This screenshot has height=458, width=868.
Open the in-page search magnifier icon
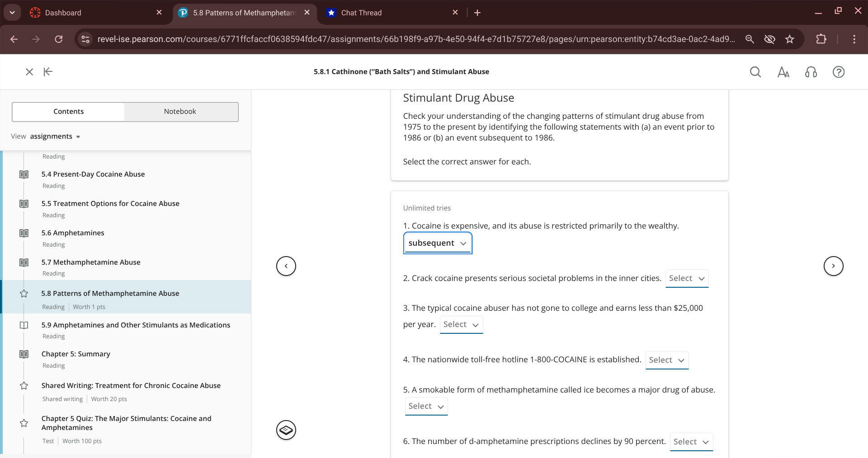[x=755, y=71]
